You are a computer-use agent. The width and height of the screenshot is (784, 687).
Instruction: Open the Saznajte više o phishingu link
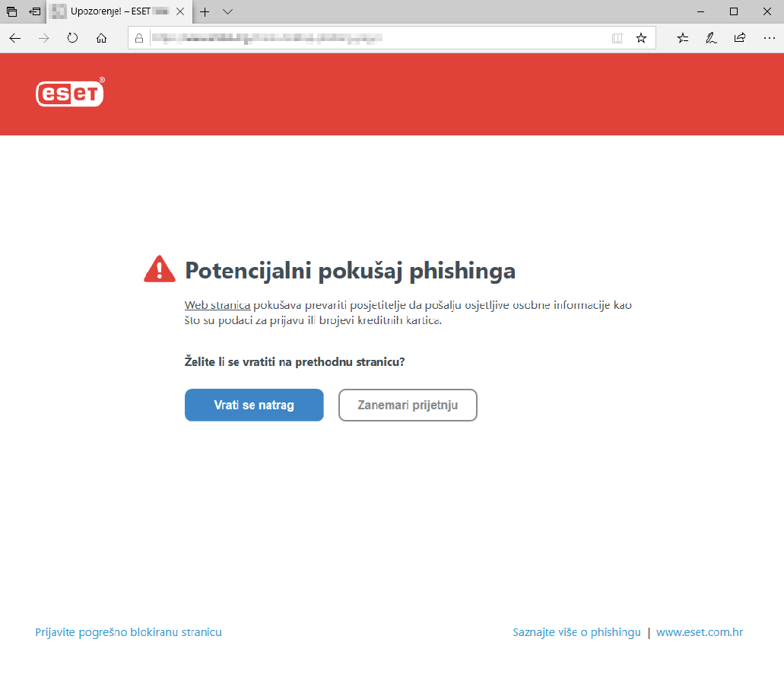[x=576, y=631]
